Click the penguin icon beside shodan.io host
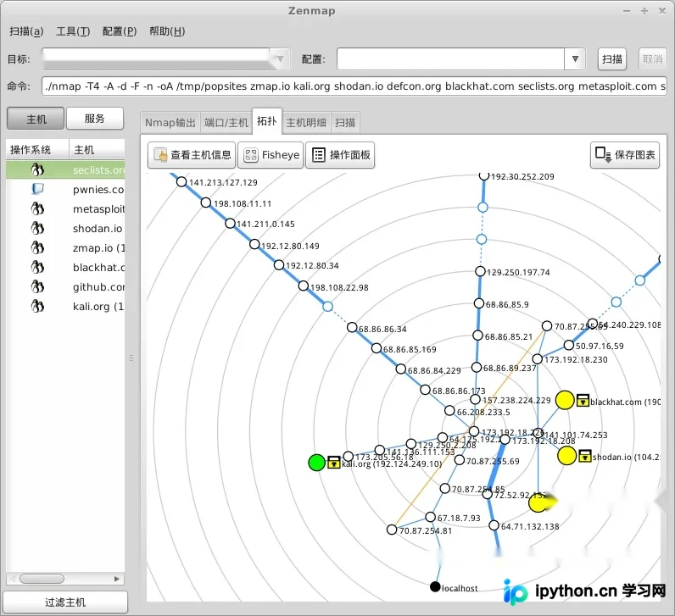This screenshot has width=675, height=616. 37,228
